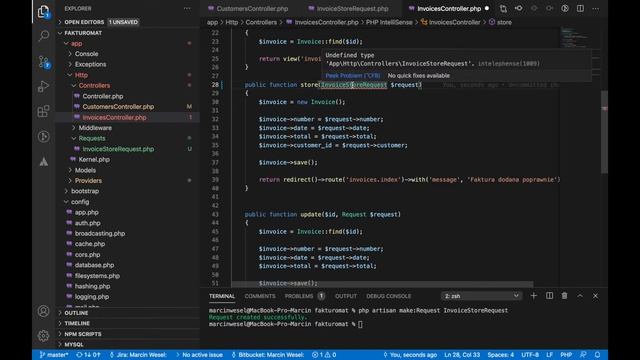Click the terminal command prompt line

click(286, 324)
